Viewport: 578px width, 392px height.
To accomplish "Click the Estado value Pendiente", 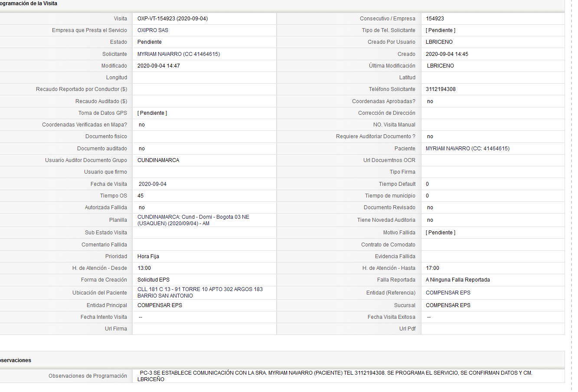I will click(150, 42).
